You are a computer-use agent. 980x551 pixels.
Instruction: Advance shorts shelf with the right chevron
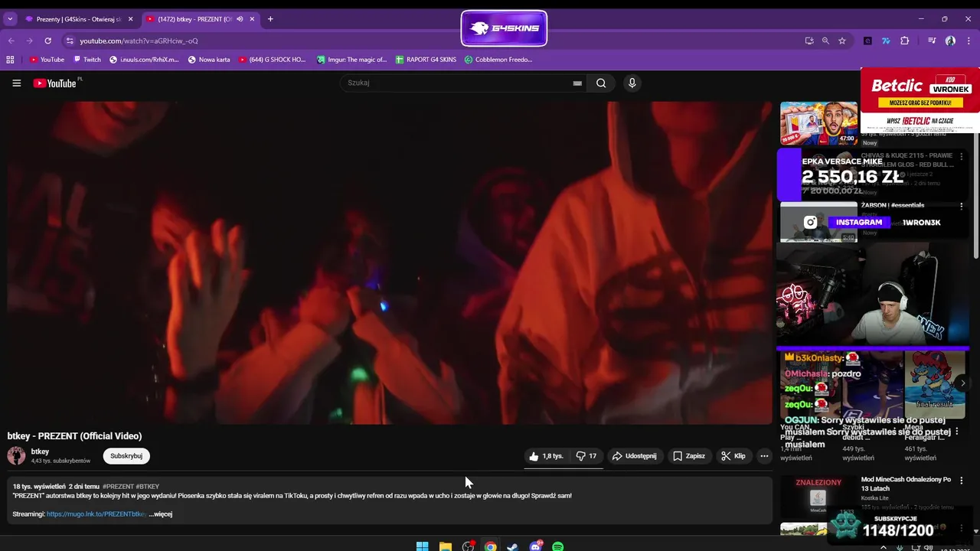pyautogui.click(x=963, y=383)
